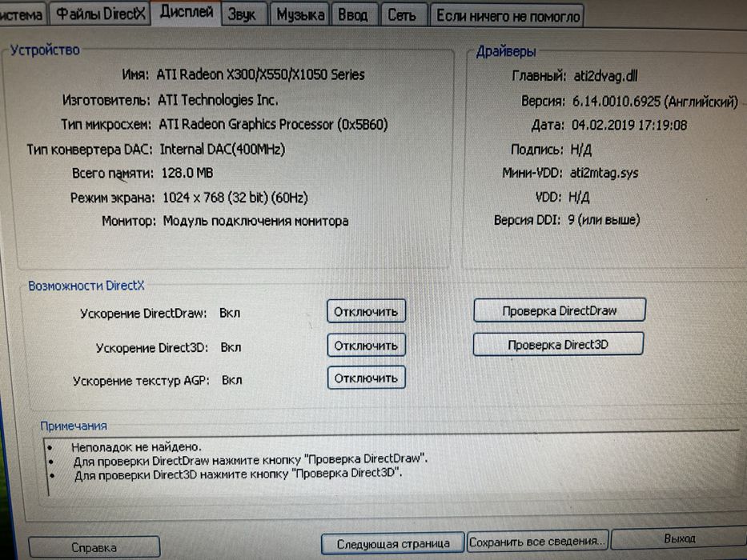This screenshot has height=560, width=747.
Task: Click note about Проверка DirectDraw button
Action: click(251, 460)
